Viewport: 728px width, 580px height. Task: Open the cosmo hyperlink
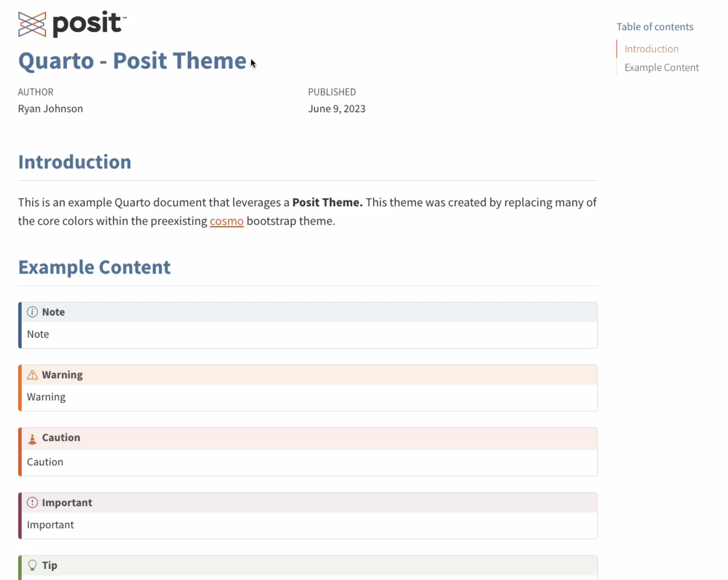[227, 221]
